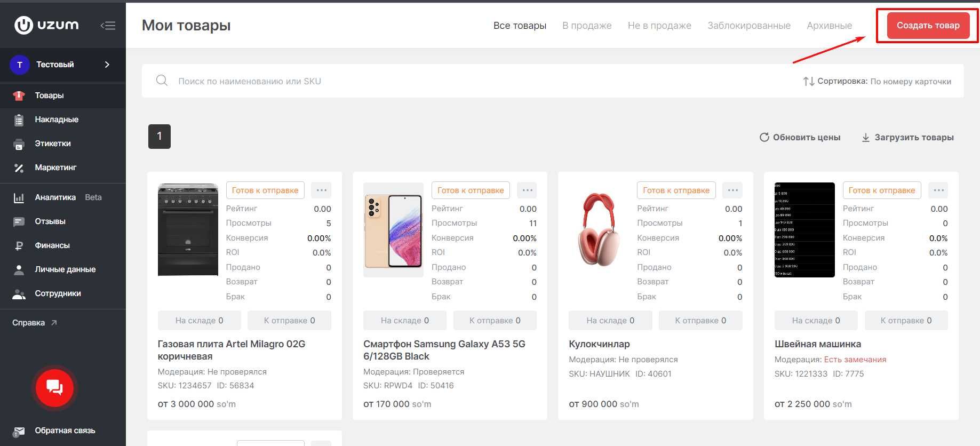Select the Архивные tab
Screen dimensions: 980x446
click(x=829, y=26)
